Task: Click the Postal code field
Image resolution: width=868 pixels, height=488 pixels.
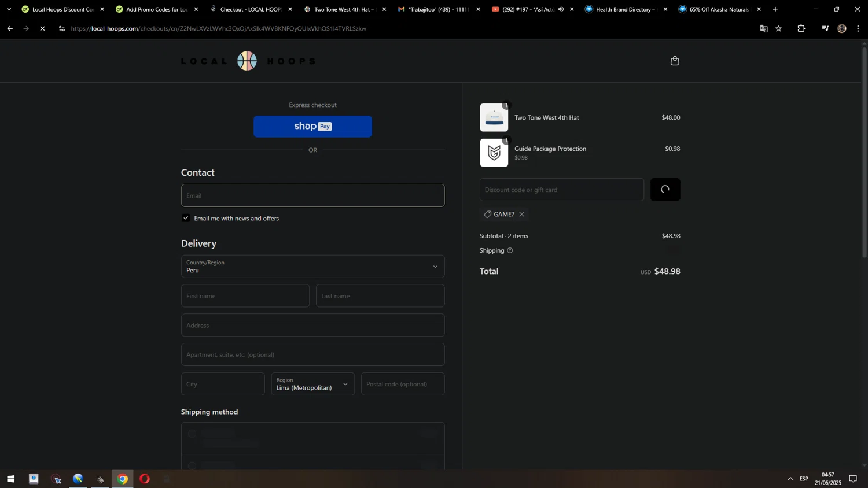Action: pos(403,384)
